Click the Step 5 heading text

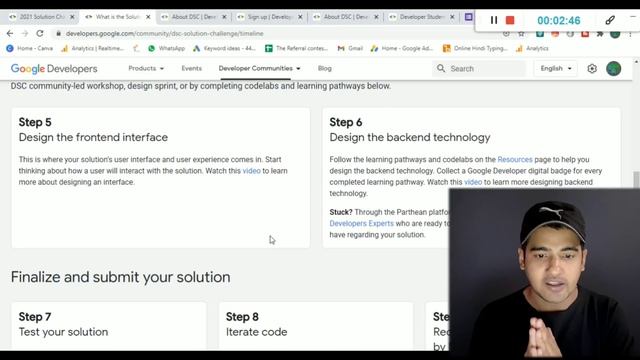pyautogui.click(x=35, y=122)
